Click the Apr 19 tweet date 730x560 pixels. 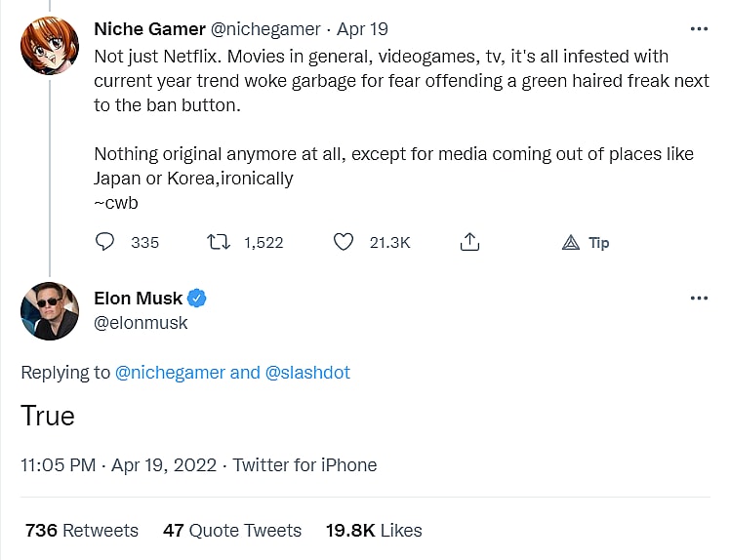tap(363, 29)
